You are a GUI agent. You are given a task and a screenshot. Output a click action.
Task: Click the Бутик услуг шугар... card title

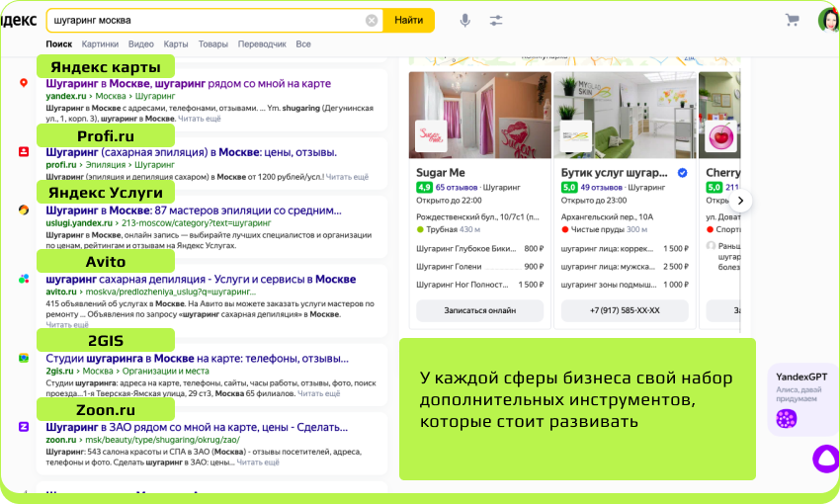coord(614,173)
